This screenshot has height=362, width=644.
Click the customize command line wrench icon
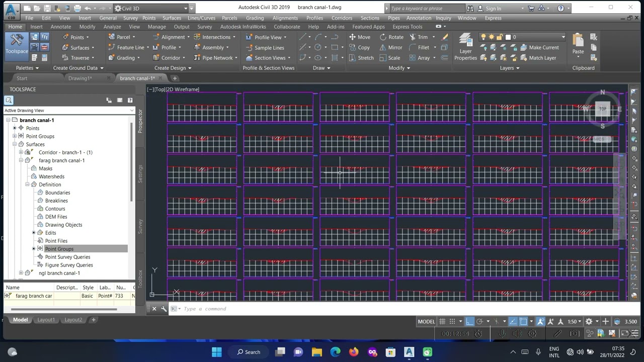164,309
